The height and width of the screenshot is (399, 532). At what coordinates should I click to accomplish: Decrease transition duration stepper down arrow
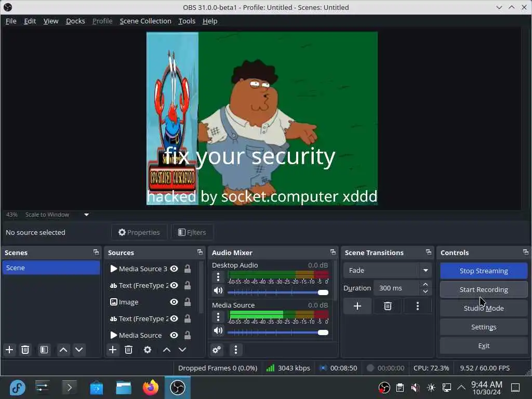(x=425, y=291)
